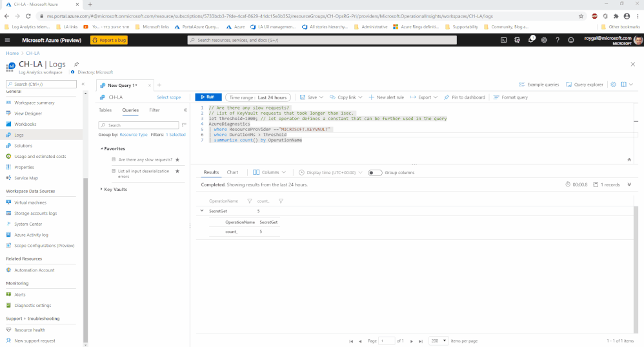This screenshot has height=347, width=644.
Task: Open the Save dropdown
Action: click(312, 97)
